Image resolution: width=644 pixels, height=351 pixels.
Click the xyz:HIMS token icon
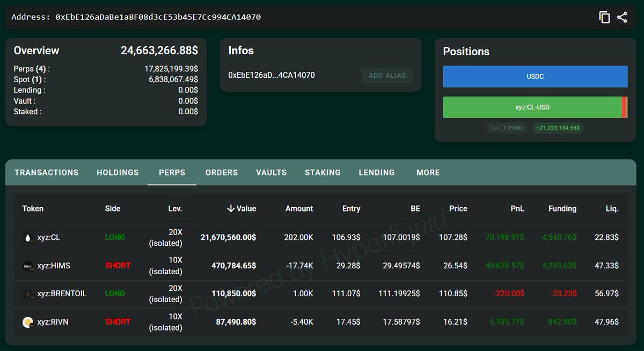point(28,266)
